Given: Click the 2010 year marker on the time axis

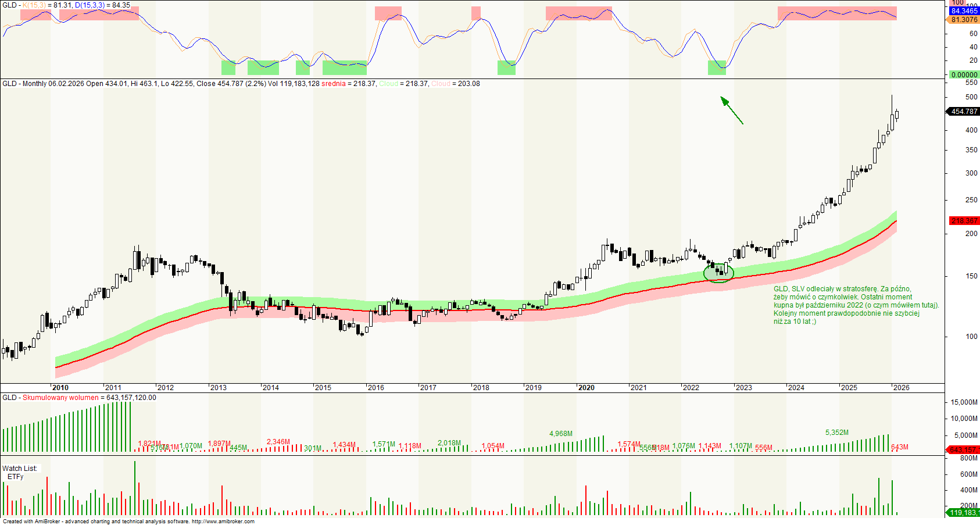Looking at the screenshot, I should click(x=60, y=388).
